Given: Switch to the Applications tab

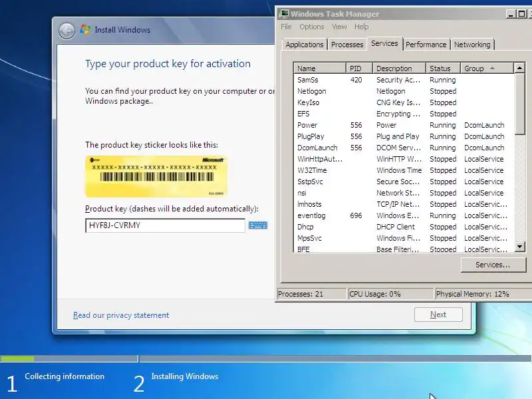Looking at the screenshot, I should coord(305,45).
